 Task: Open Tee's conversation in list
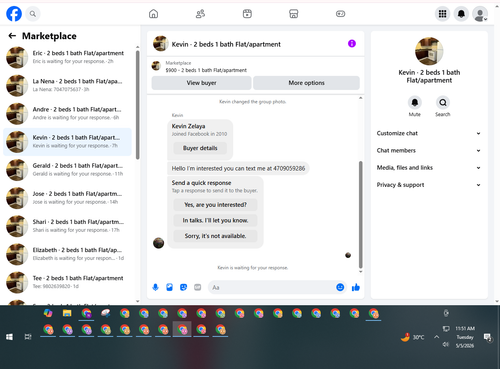(67, 282)
